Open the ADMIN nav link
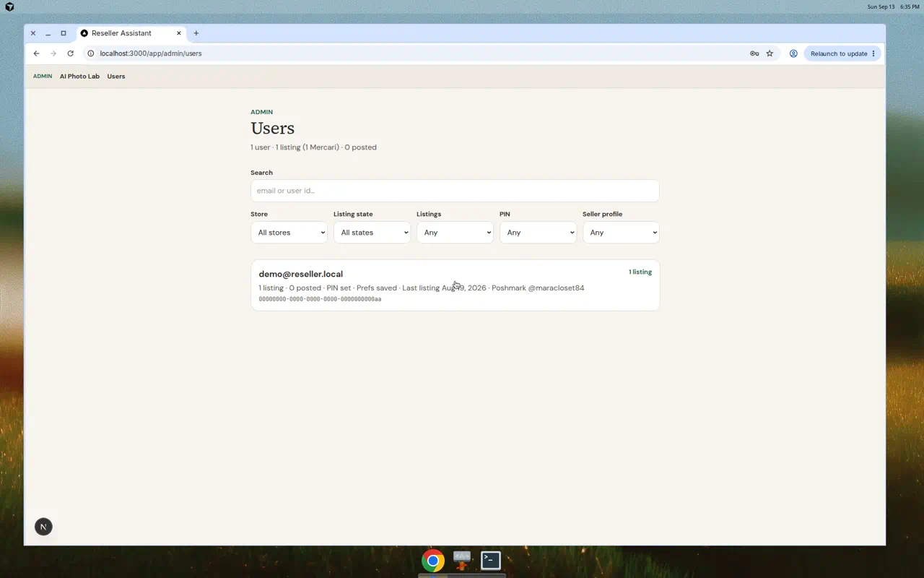The height and width of the screenshot is (578, 924). tap(43, 76)
